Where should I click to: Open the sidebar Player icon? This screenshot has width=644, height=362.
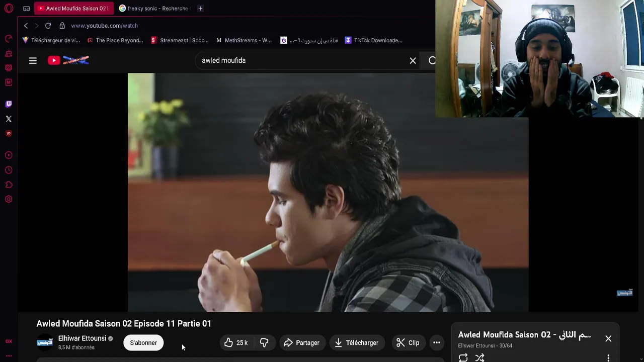coord(9,155)
